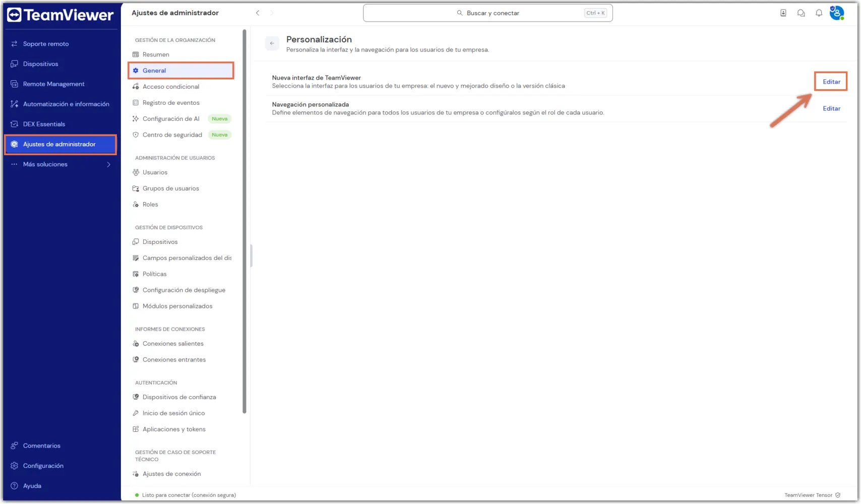Click the TeamViewer Tensor shield icon in status bar
This screenshot has height=504, width=861.
838,495
